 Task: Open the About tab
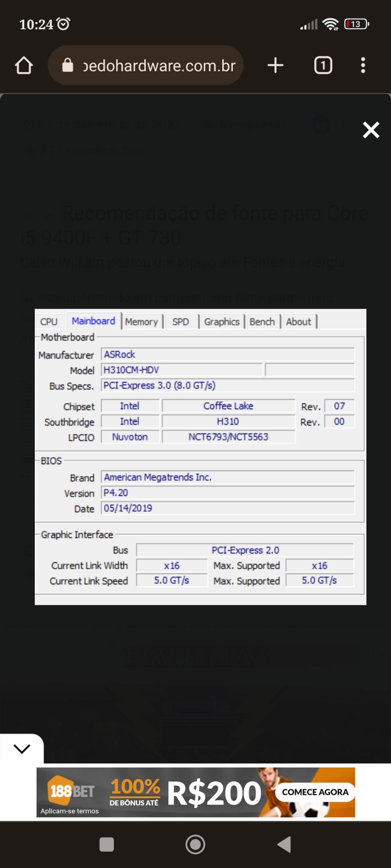pos(299,322)
